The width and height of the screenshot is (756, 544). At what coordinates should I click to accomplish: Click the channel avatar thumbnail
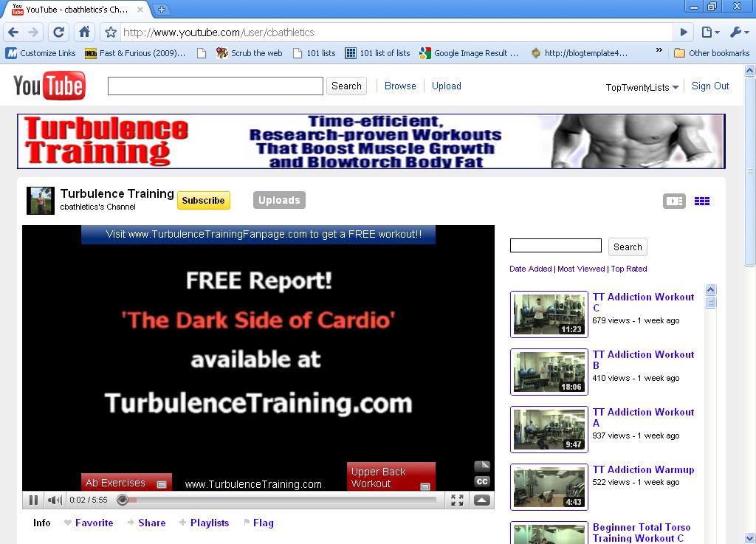click(41, 201)
